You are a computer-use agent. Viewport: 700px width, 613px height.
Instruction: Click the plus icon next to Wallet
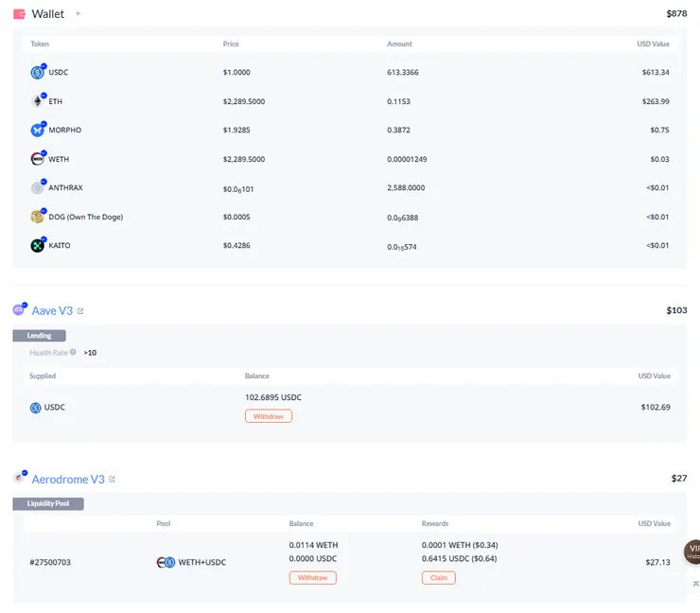[x=79, y=14]
